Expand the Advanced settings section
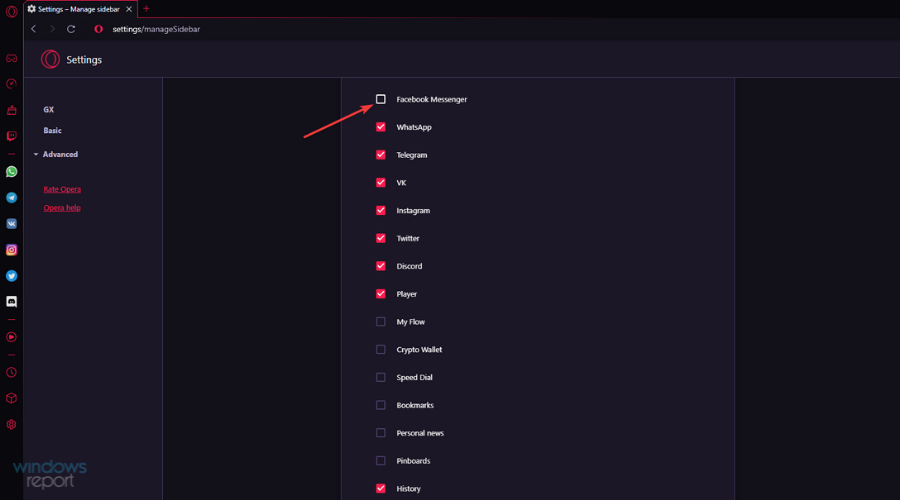This screenshot has width=900, height=500. point(56,154)
